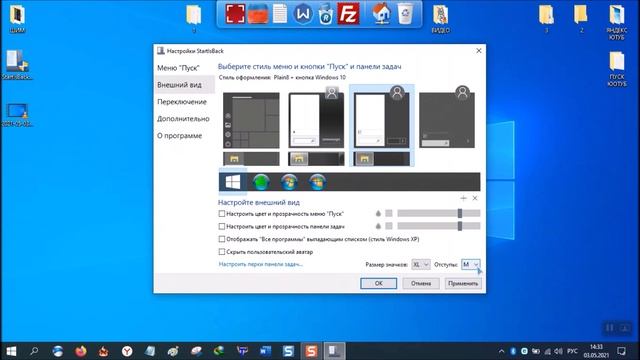This screenshot has width=640, height=360.
Task: Open the home network icon in the dock
Action: 382,14
